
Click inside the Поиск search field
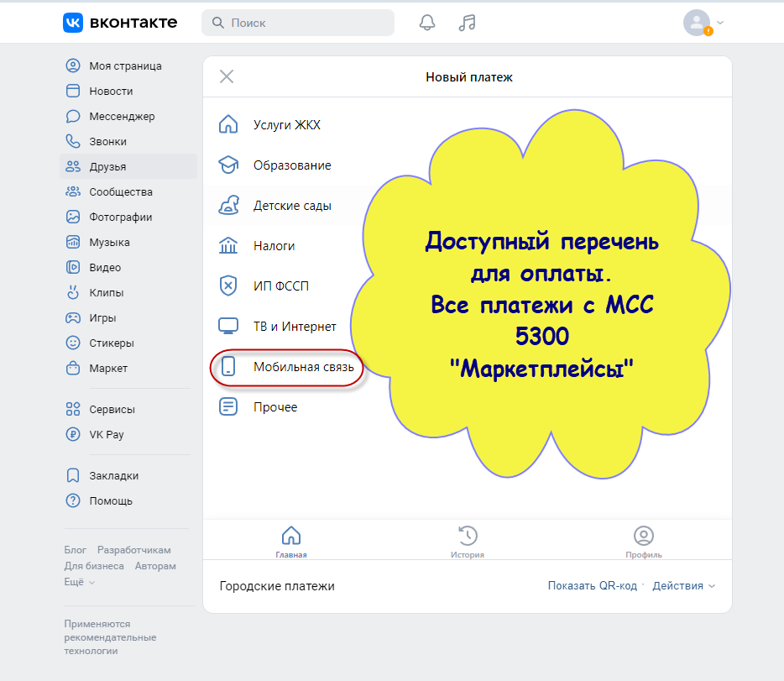(x=298, y=23)
